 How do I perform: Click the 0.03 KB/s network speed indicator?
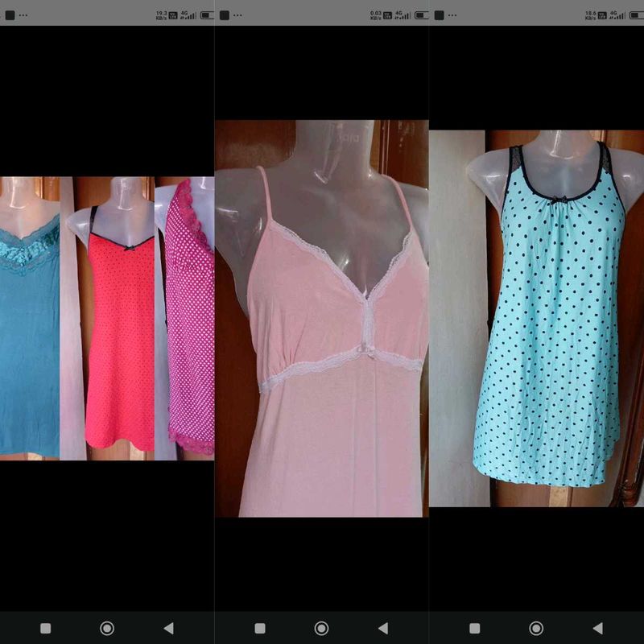point(376,14)
